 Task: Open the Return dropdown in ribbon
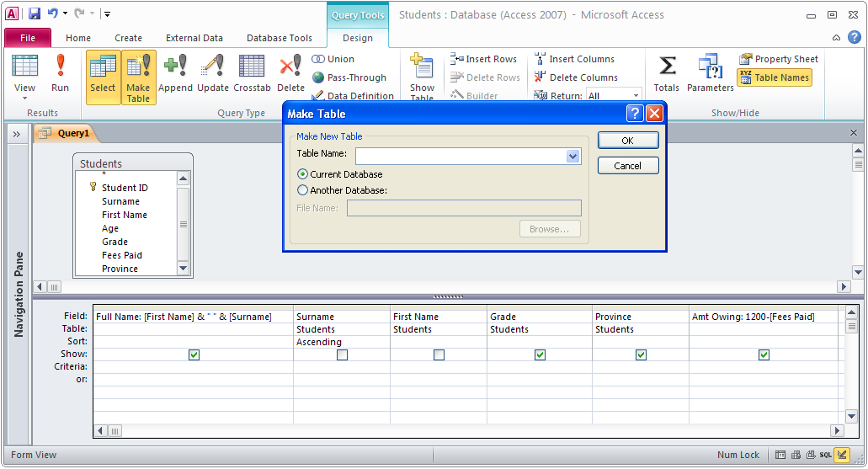click(x=636, y=96)
